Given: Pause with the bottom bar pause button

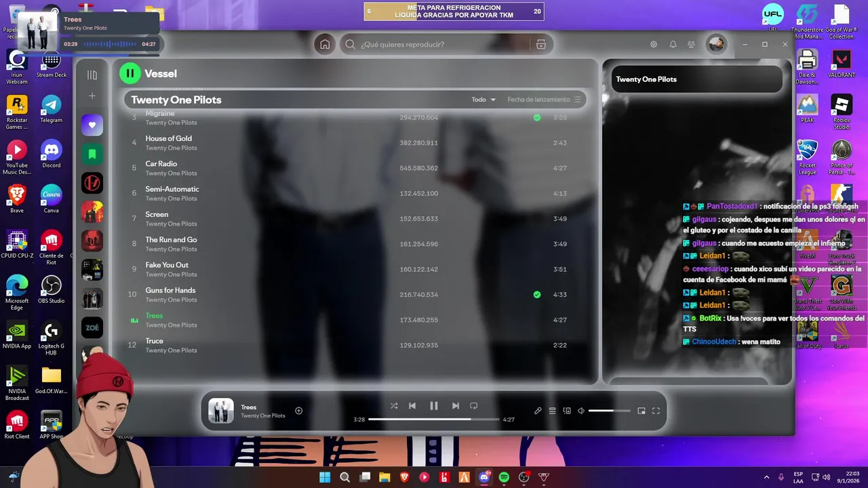Looking at the screenshot, I should (x=434, y=406).
